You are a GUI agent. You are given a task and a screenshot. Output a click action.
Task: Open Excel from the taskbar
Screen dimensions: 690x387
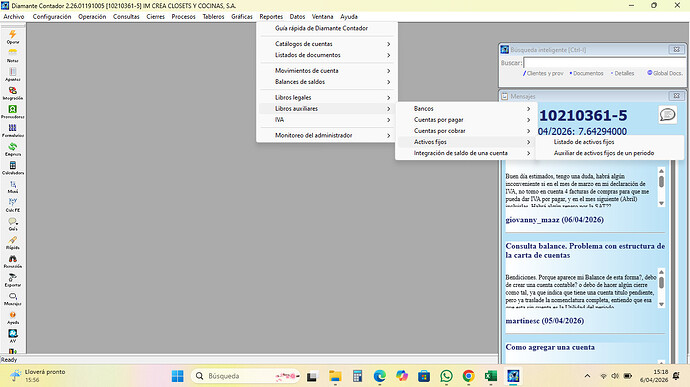click(490, 376)
